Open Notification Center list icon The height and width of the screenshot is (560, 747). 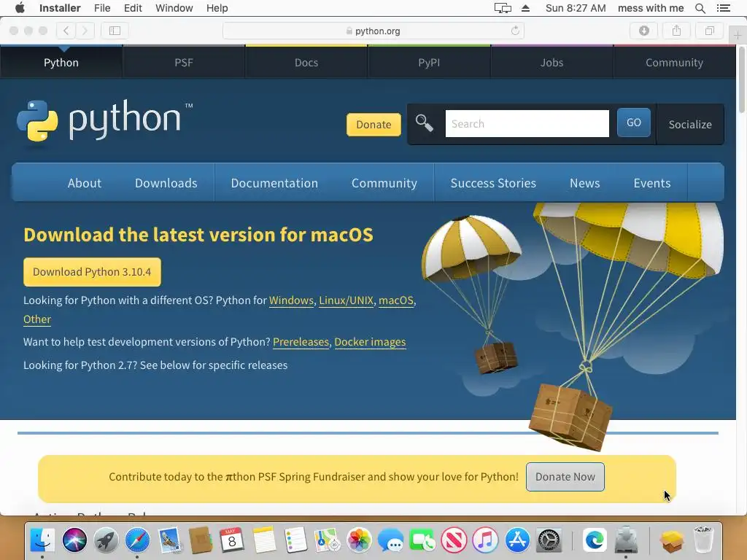[723, 8]
